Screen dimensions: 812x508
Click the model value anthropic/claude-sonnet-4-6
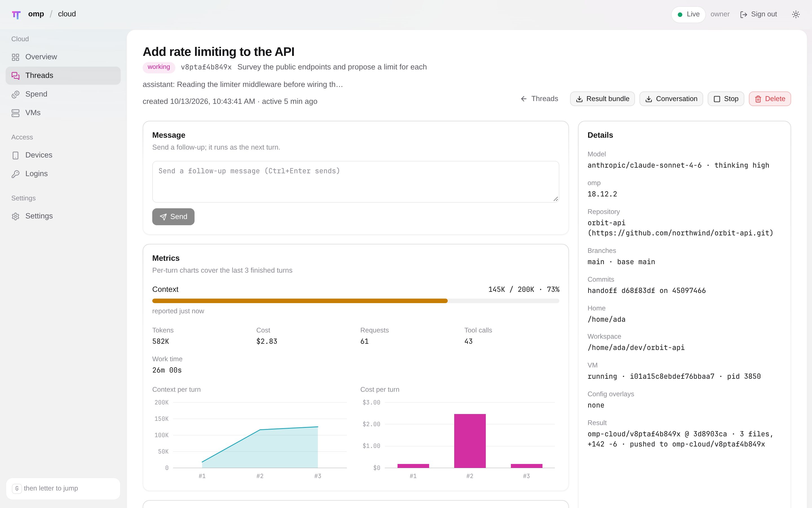point(644,165)
